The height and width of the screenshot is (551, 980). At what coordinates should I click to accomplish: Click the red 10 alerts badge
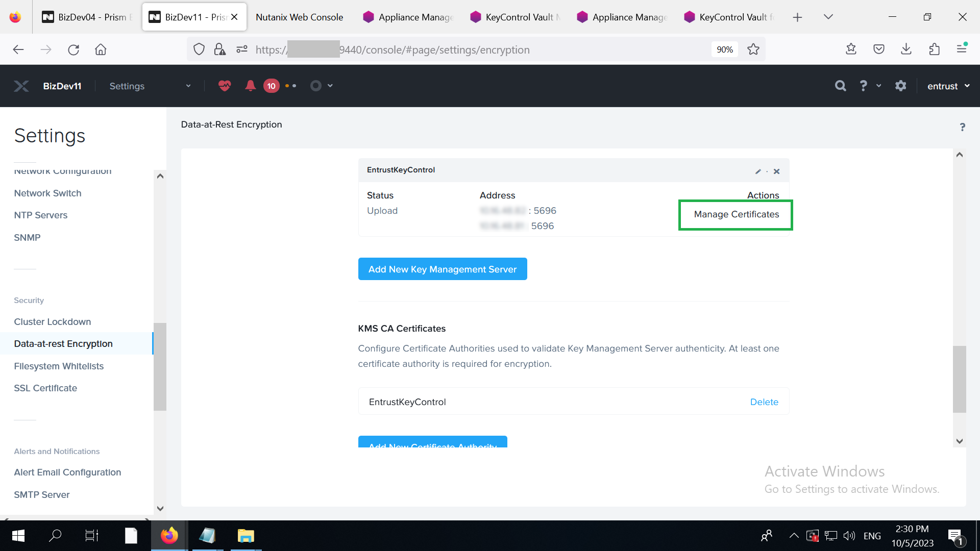(272, 86)
